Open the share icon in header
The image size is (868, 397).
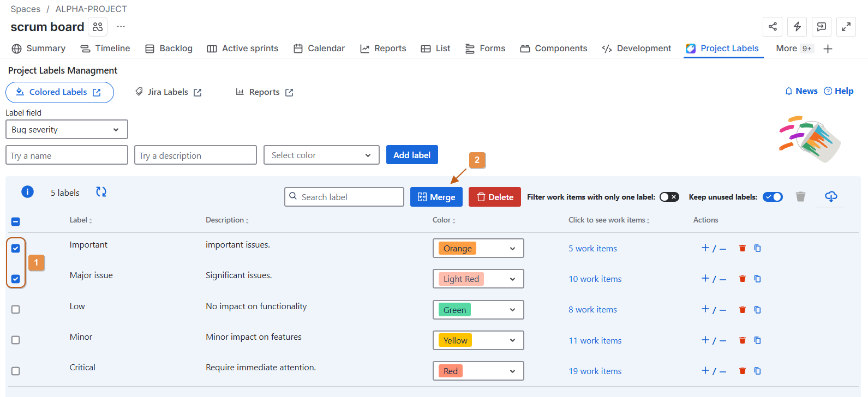point(773,27)
